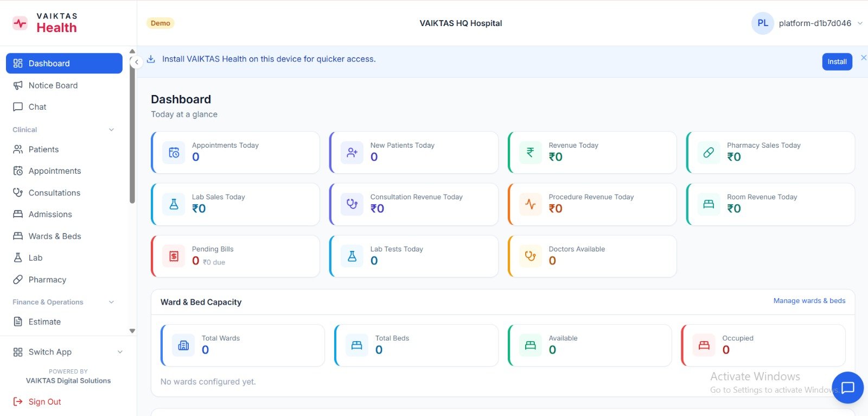
Task: Click the Revenue Today rupee icon
Action: [530, 153]
